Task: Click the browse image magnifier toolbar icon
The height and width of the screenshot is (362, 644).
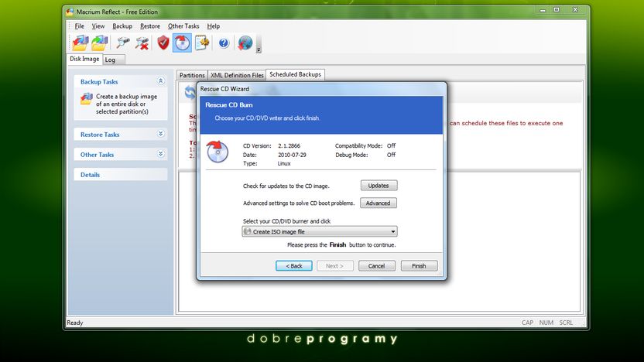Action: point(122,43)
